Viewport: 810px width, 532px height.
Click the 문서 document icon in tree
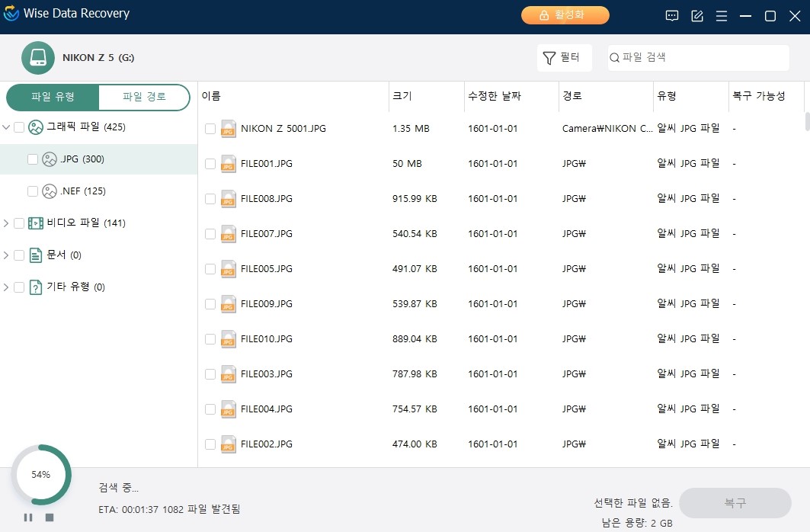point(36,255)
